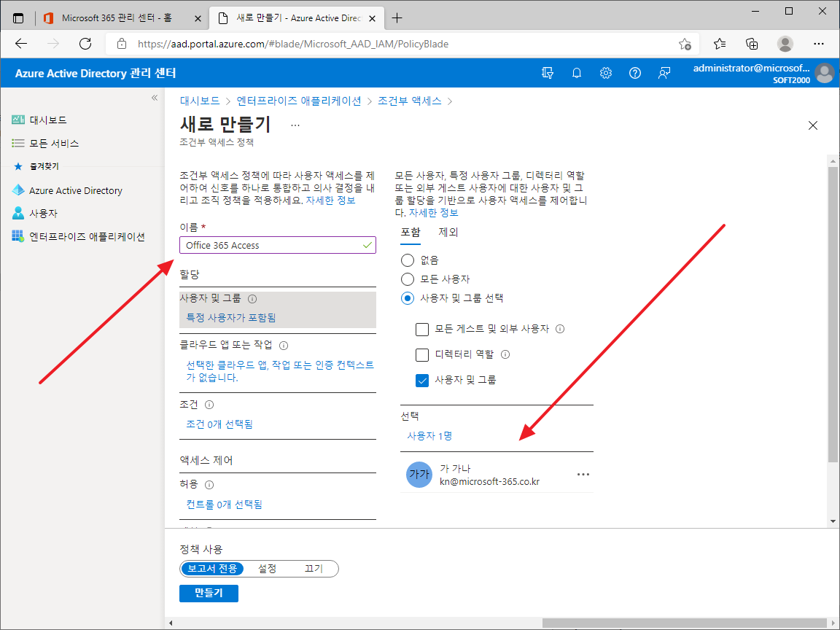Image resolution: width=840 pixels, height=630 pixels.
Task: Show info tooltip for 클라우드 앱 또는 작업
Action: pyautogui.click(x=284, y=346)
